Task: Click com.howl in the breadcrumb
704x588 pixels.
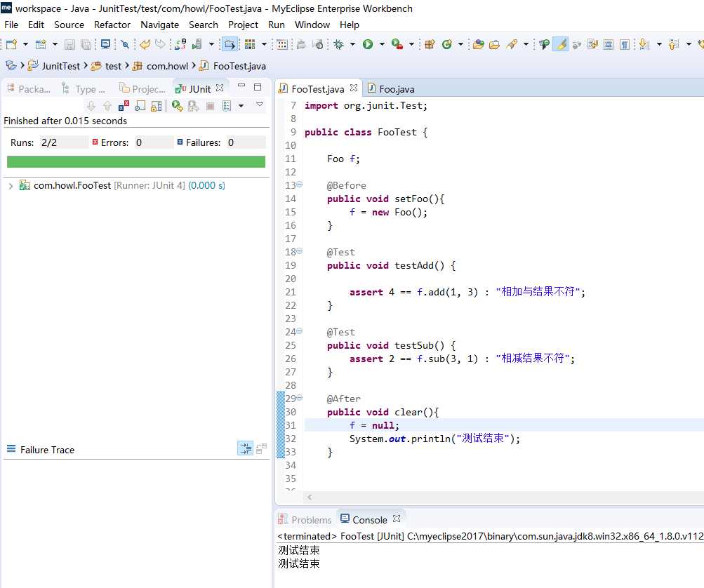Action: (x=167, y=66)
